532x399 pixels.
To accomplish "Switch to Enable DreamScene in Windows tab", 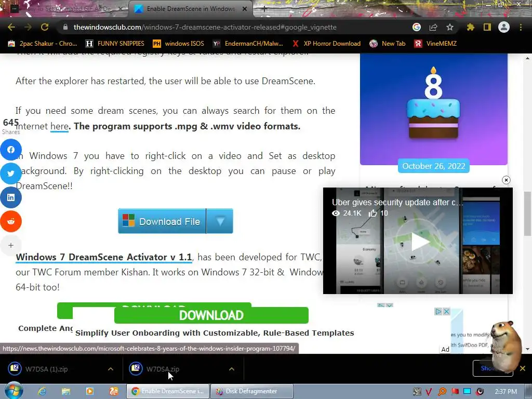I will 190,9.
